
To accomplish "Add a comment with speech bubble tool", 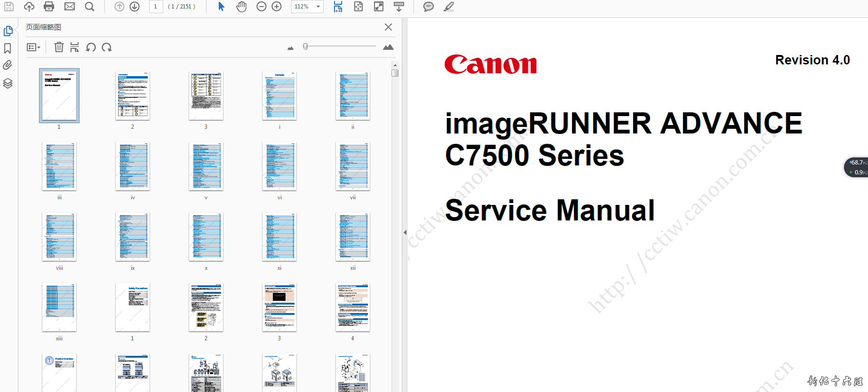I will click(x=428, y=7).
